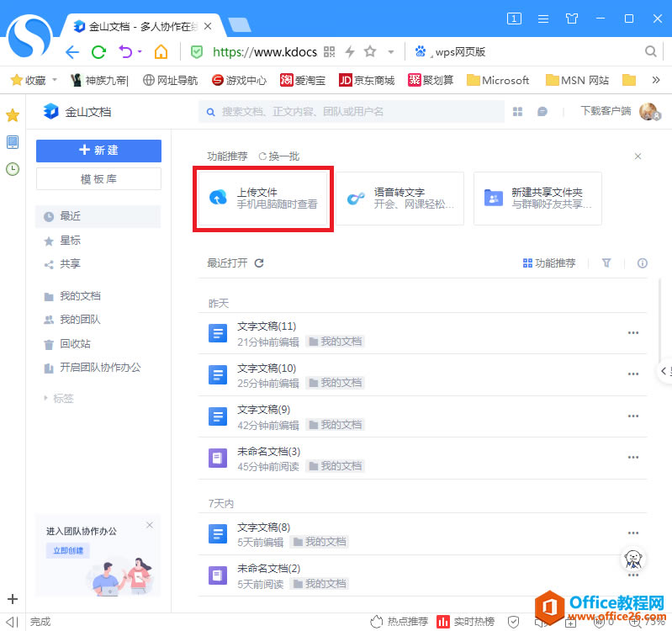Open the 收藏 bookmarks dropdown arrow
This screenshot has height=631, width=672.
[x=55, y=81]
